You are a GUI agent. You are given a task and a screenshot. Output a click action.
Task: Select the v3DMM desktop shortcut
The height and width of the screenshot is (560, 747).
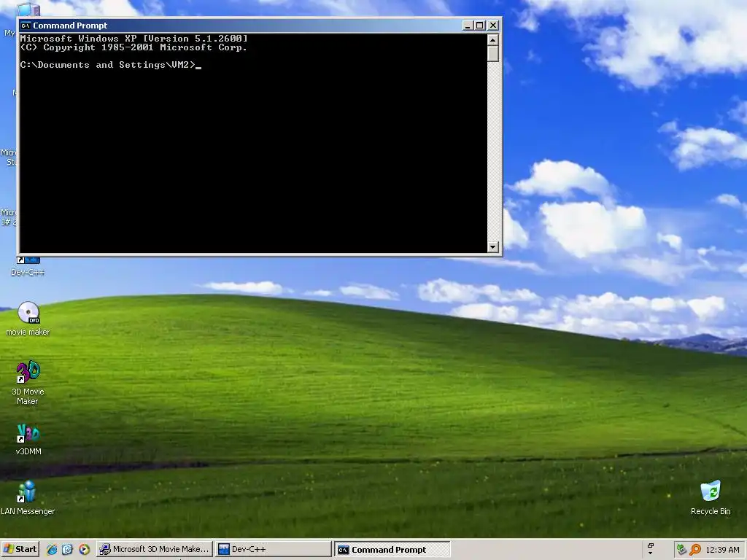(28, 439)
